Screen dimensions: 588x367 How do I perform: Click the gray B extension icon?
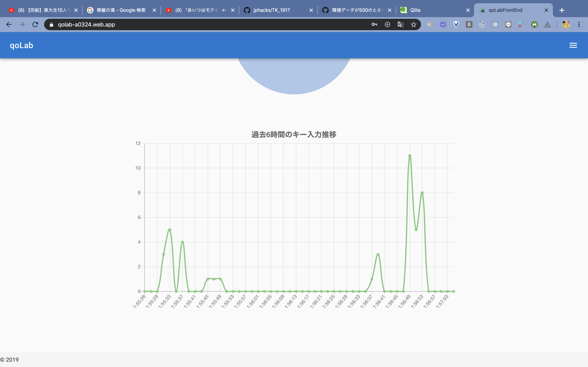[469, 24]
